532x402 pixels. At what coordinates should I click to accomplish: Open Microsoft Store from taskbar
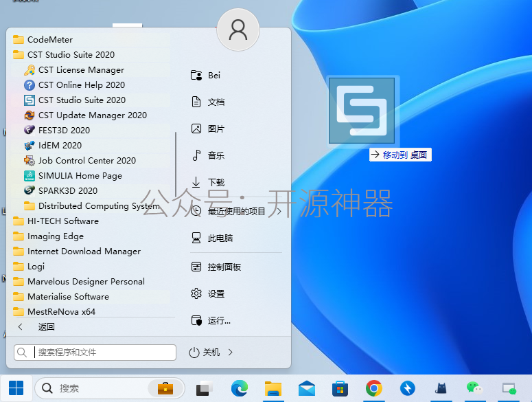pos(340,388)
